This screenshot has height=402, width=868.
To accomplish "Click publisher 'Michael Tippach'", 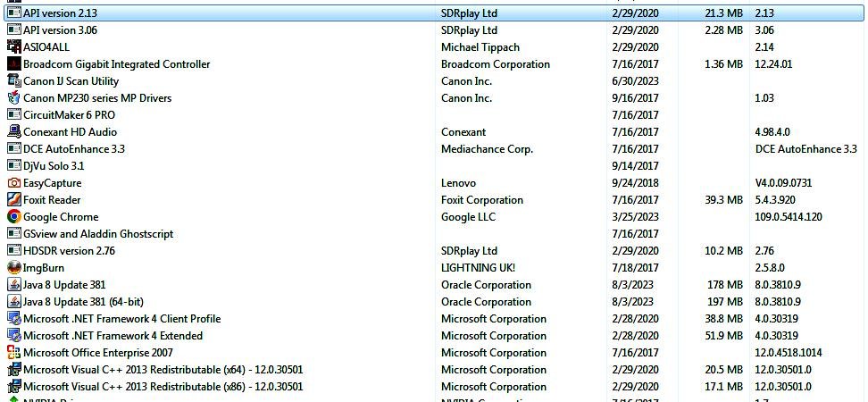I will pyautogui.click(x=480, y=47).
